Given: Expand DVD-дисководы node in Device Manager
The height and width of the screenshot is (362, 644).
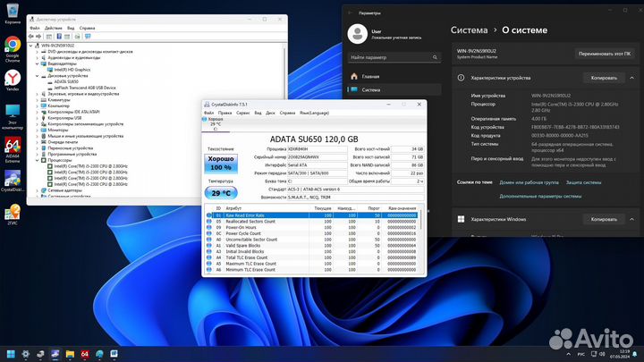Looking at the screenshot, I should tap(37, 52).
